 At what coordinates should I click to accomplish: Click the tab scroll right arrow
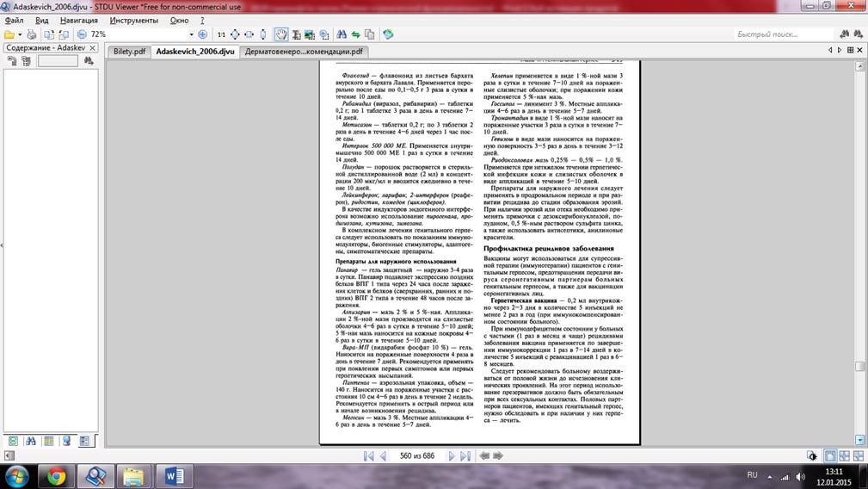tap(840, 50)
